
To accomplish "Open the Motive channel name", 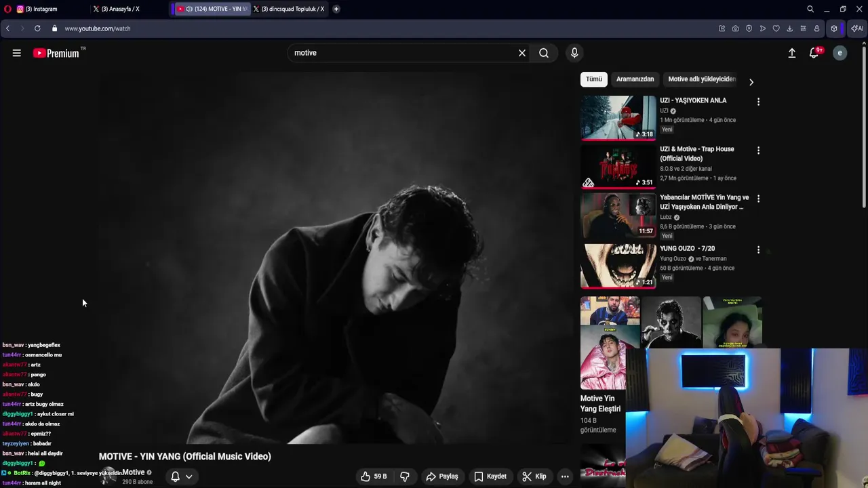I will pos(134,472).
